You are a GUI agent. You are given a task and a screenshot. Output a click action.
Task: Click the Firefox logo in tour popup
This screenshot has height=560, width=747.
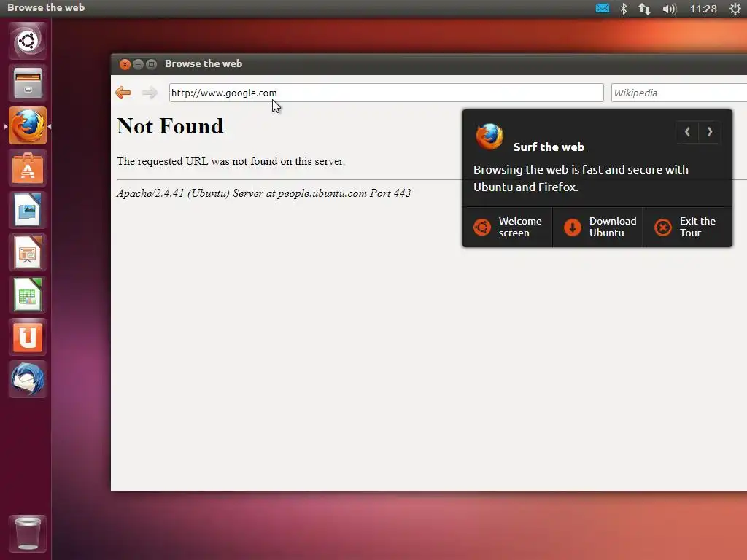(x=489, y=136)
